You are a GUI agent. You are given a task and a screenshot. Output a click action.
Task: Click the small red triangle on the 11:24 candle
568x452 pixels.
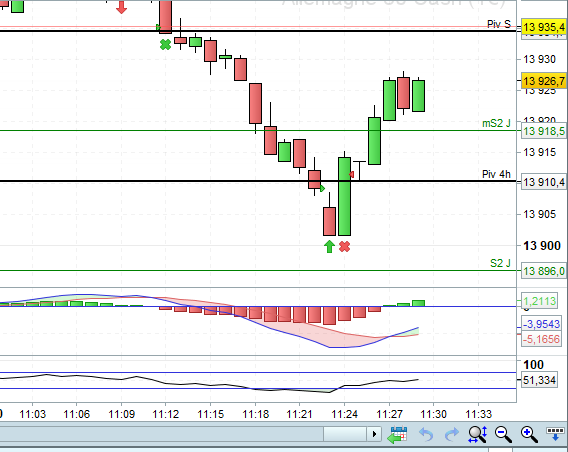coord(351,175)
